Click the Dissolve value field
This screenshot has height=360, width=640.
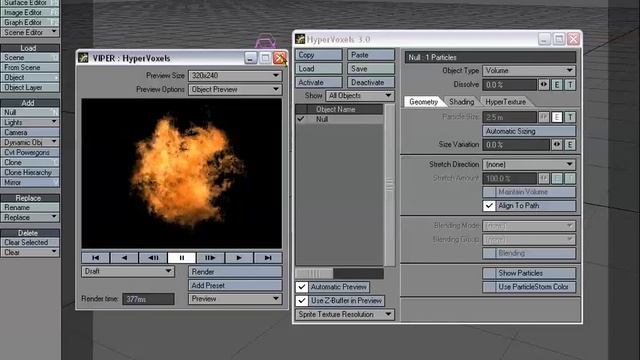pyautogui.click(x=509, y=84)
